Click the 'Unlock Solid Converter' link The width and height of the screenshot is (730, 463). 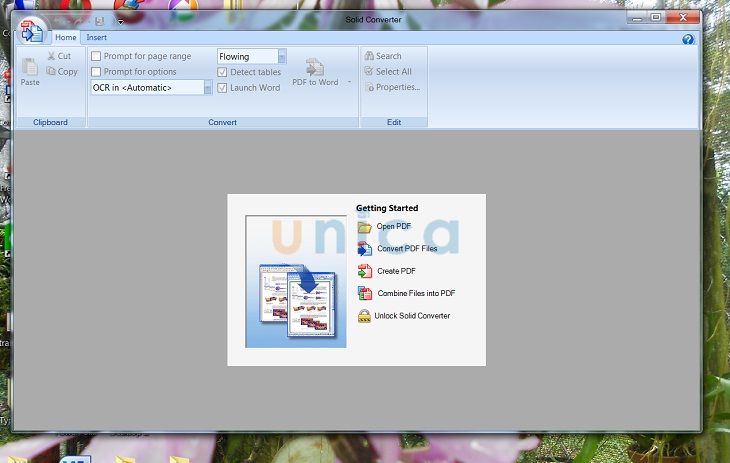click(x=412, y=316)
